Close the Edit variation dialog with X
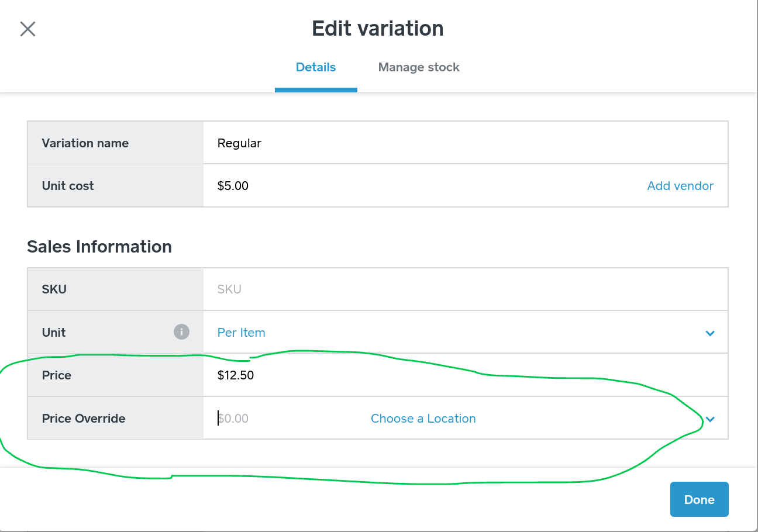This screenshot has width=758, height=532. point(27,29)
